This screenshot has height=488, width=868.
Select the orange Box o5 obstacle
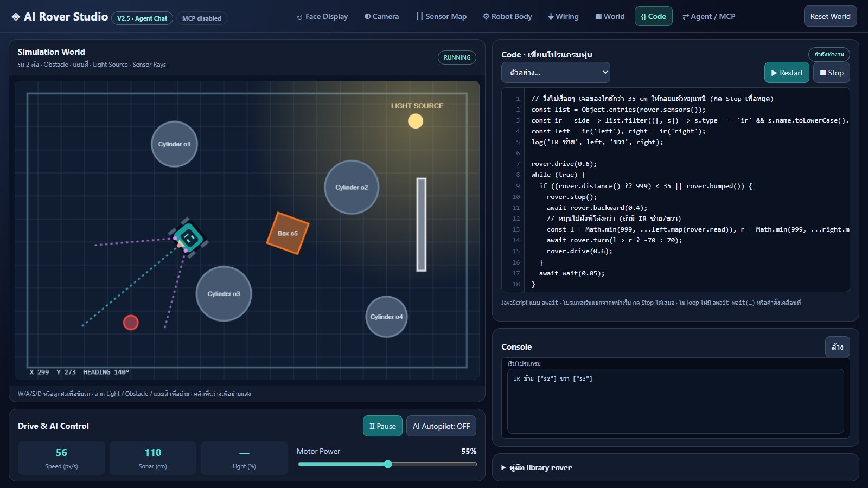pos(288,233)
